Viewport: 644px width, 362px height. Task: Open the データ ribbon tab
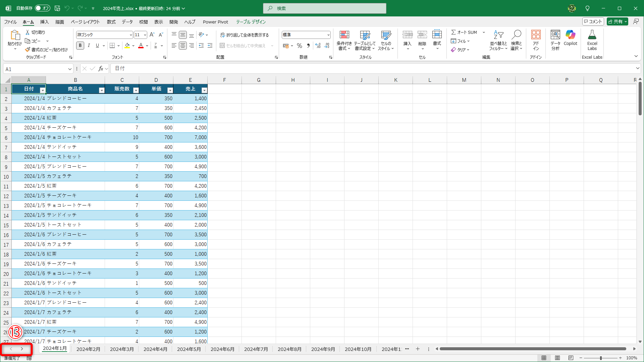127,22
